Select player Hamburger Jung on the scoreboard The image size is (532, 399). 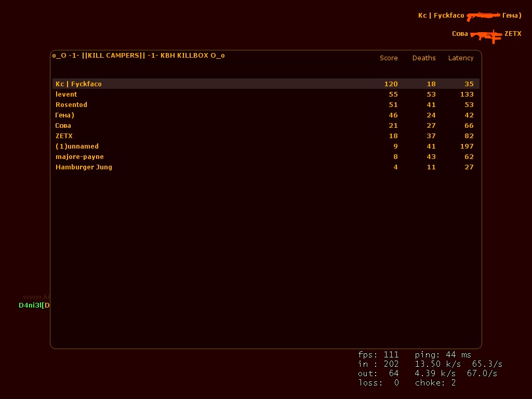[x=84, y=167]
